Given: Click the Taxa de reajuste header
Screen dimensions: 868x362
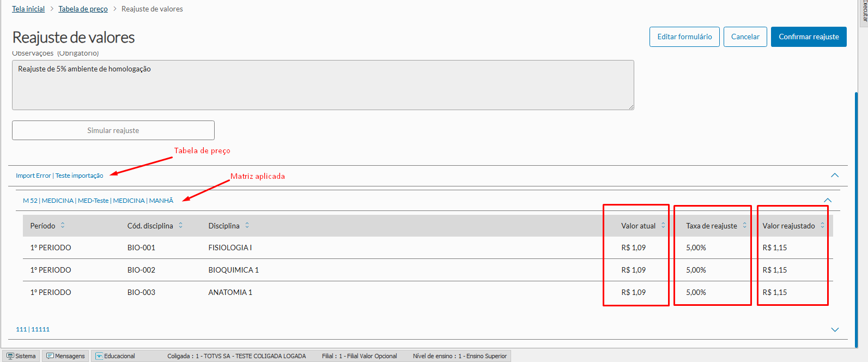Looking at the screenshot, I should click(712, 226).
